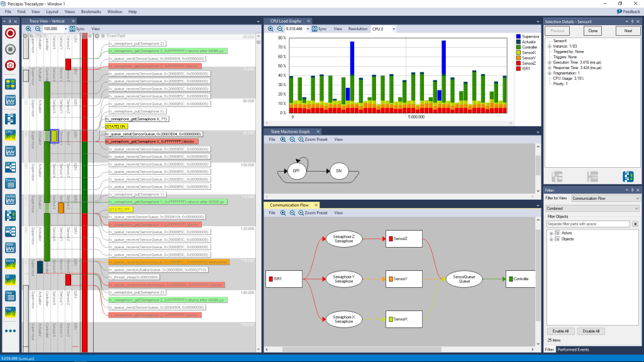The image size is (644, 362).
Task: Click the Controller green legend swatch
Action: 518,47
